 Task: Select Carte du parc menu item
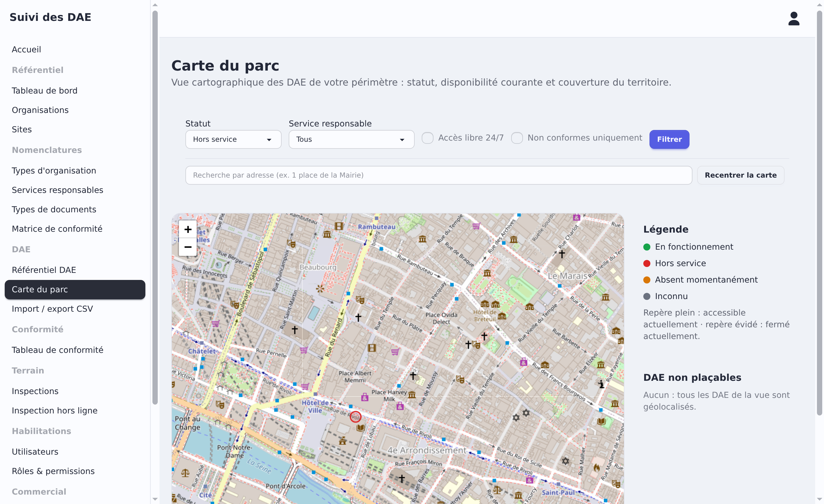pos(75,289)
